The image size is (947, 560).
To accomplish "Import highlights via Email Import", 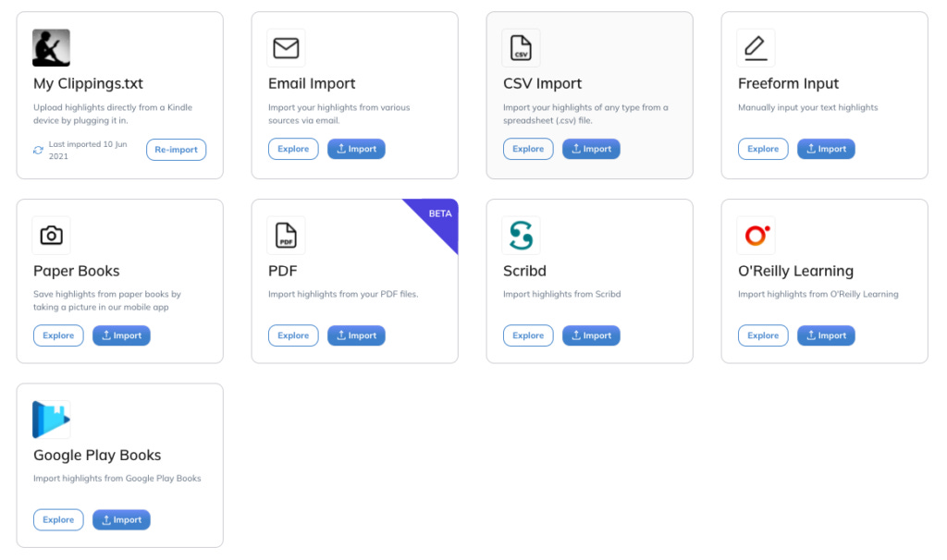I will [x=356, y=149].
